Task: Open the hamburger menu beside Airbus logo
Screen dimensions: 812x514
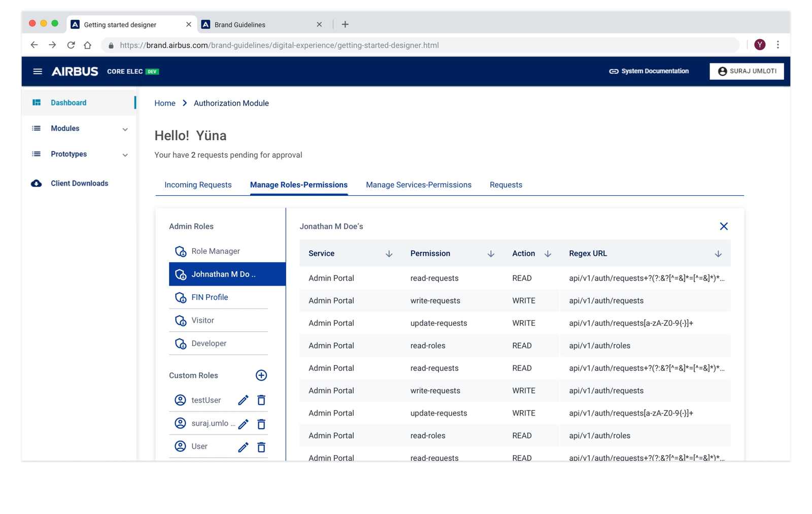Action: [x=38, y=72]
